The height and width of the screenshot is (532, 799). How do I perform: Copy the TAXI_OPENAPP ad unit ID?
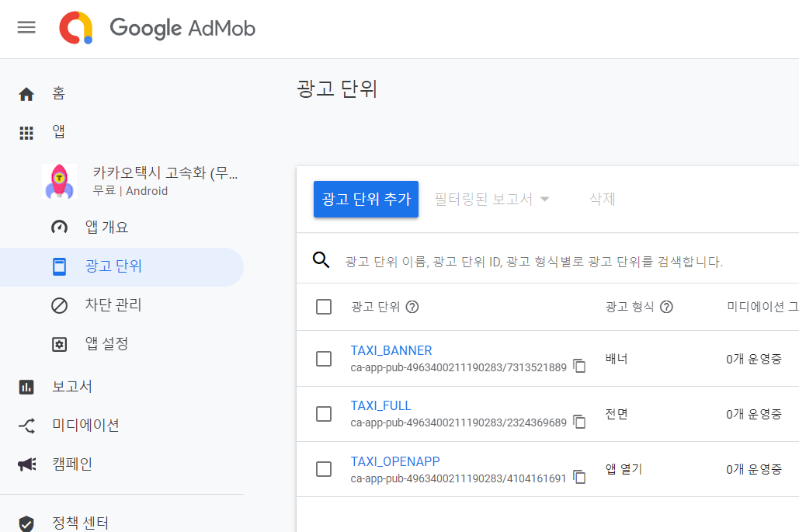pos(580,477)
